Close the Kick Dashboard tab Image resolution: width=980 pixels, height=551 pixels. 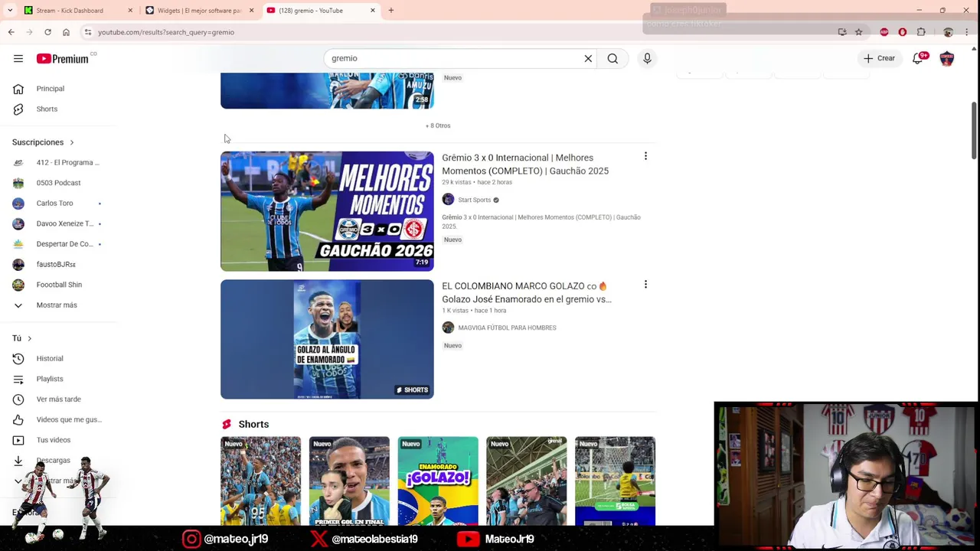[130, 11]
